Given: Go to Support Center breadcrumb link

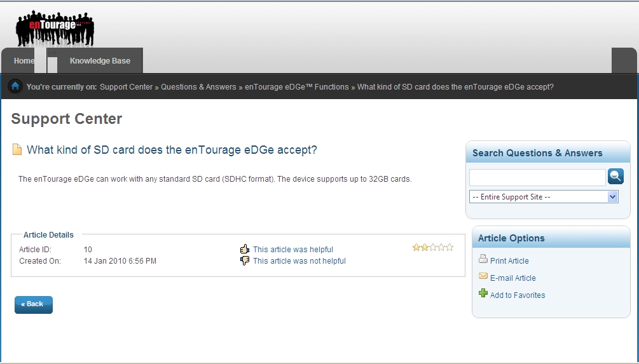Looking at the screenshot, I should (x=126, y=87).
